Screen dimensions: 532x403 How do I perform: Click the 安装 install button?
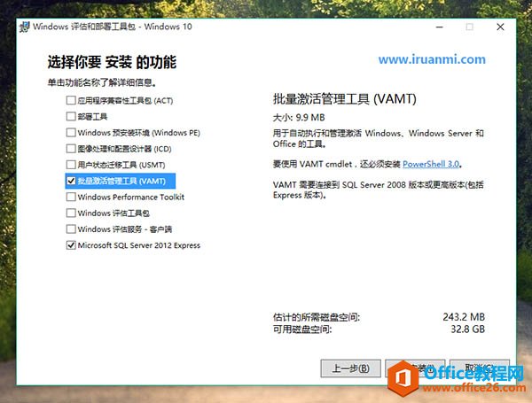(x=415, y=368)
